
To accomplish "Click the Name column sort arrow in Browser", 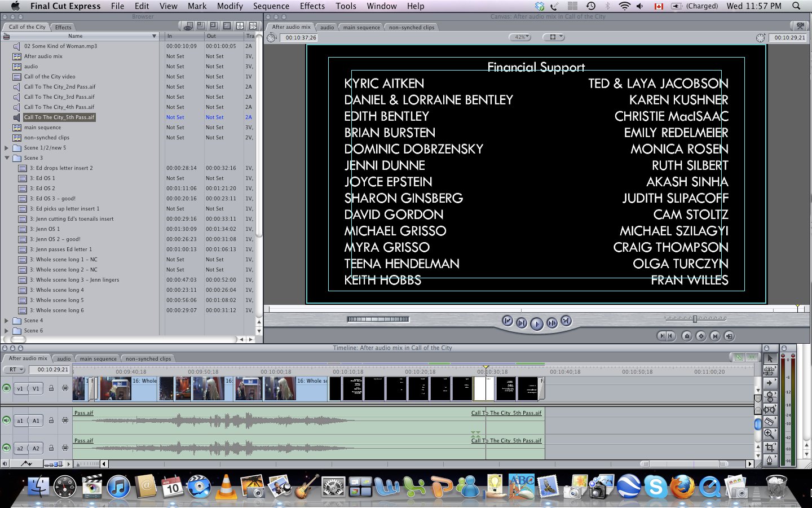I will (x=154, y=36).
